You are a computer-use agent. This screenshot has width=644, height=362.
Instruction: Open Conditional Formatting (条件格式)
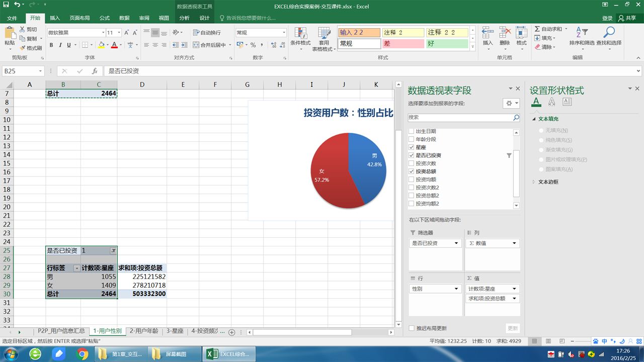click(300, 38)
